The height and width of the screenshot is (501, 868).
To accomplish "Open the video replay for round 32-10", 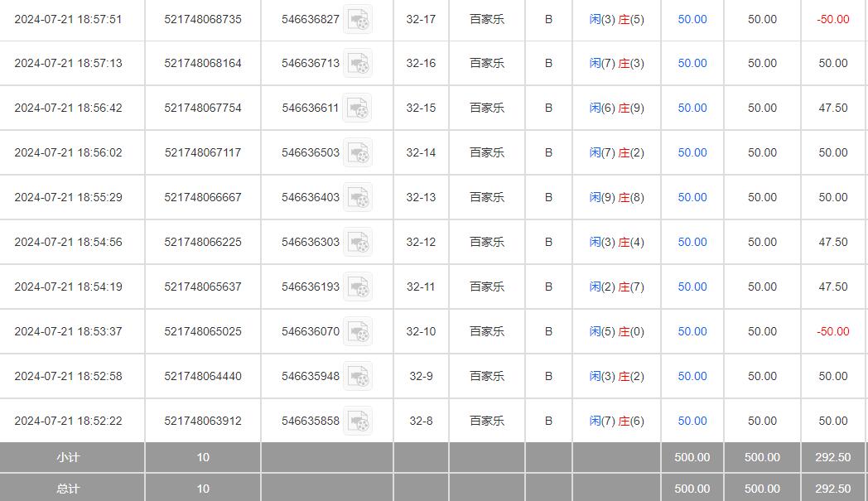I will pos(357,331).
